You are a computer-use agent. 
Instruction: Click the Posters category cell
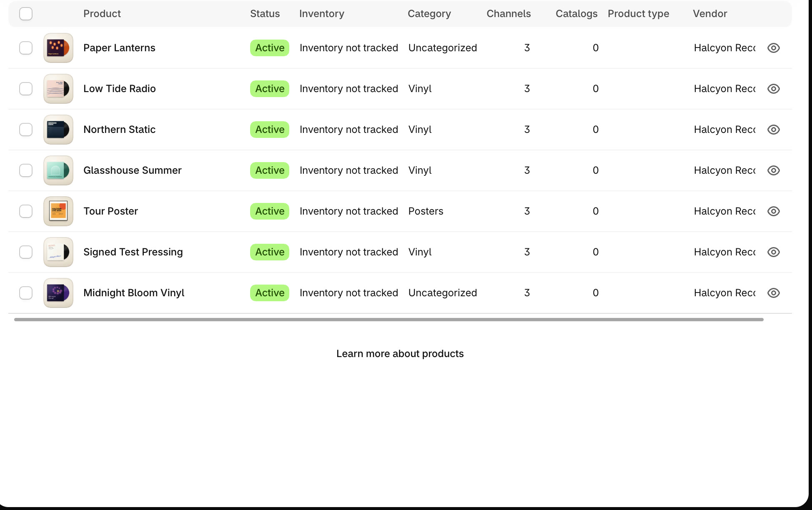click(x=426, y=211)
